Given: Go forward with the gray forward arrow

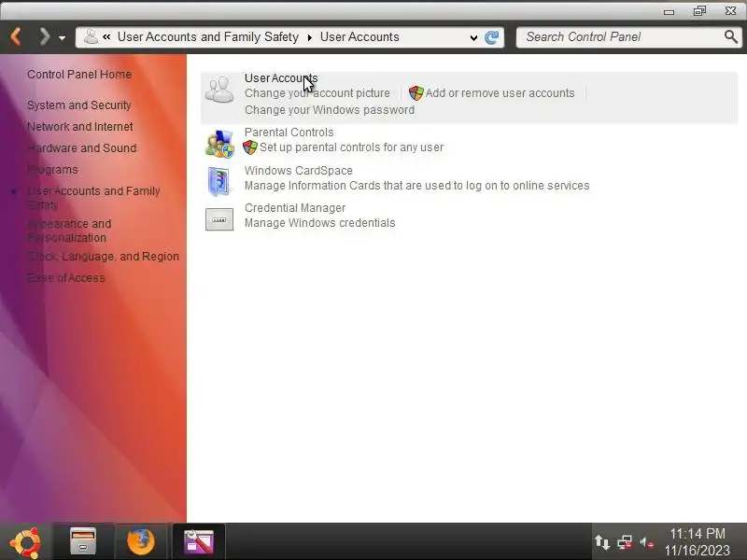Looking at the screenshot, I should [x=44, y=36].
